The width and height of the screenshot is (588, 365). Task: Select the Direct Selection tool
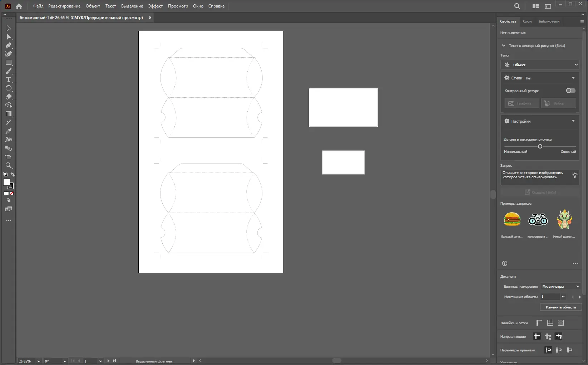point(9,37)
